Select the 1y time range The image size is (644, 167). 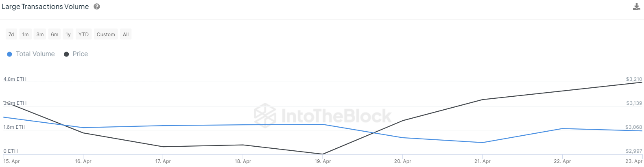pyautogui.click(x=68, y=35)
